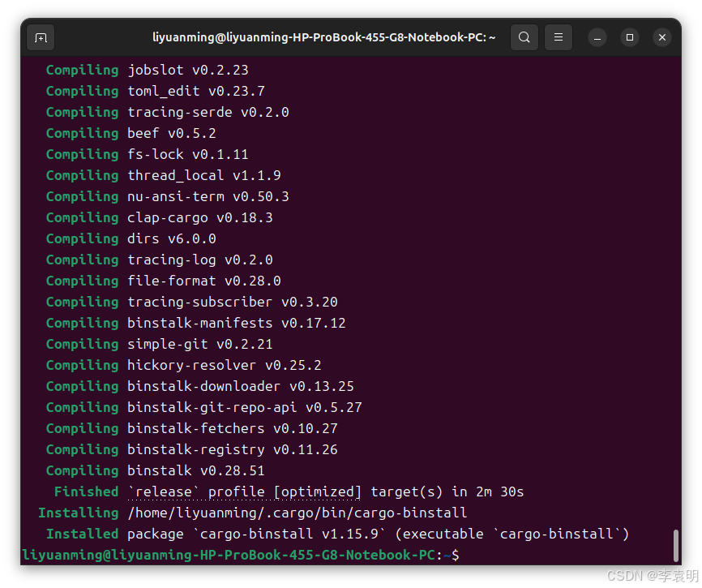Click the shell prompt at the bottom
Image resolution: width=702 pixels, height=588 pixels.
pos(241,556)
